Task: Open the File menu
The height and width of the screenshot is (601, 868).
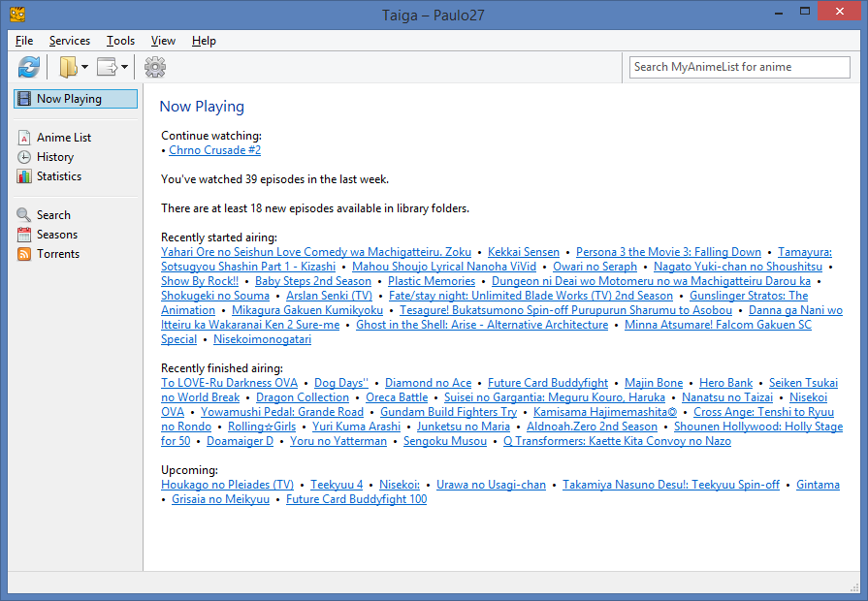Action: click(24, 41)
